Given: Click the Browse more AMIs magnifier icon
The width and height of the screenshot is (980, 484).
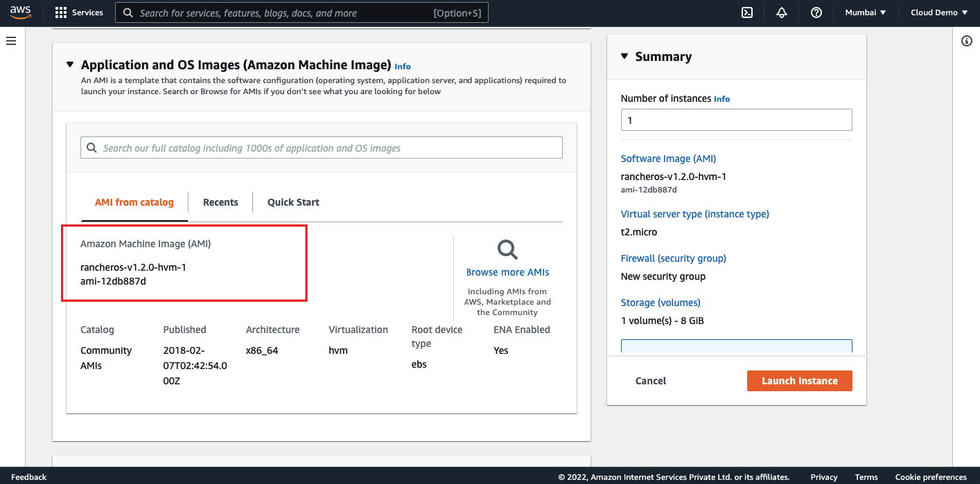Looking at the screenshot, I should [x=508, y=250].
